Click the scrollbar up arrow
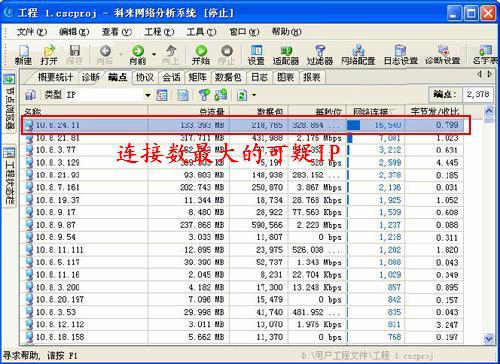The height and width of the screenshot is (364, 500). 489,111
